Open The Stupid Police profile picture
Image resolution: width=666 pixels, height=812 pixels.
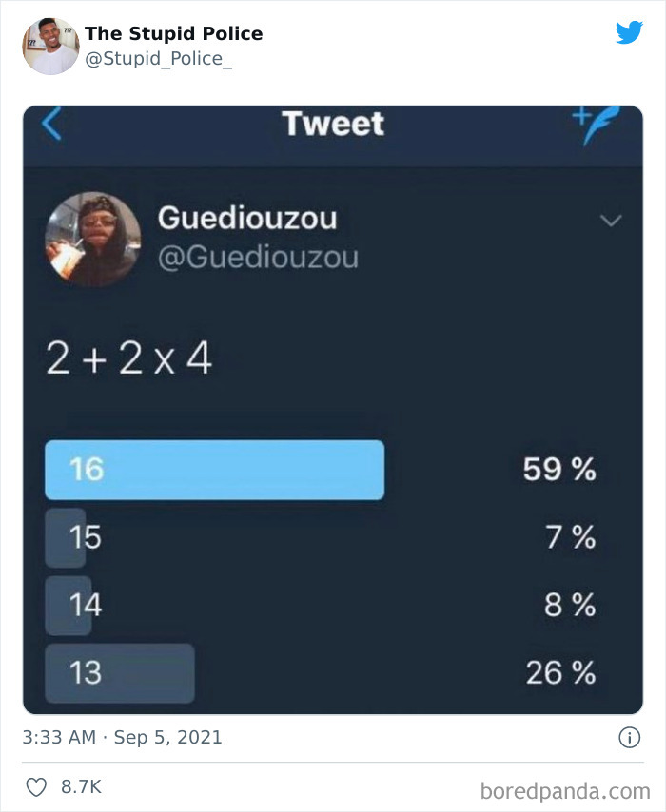pyautogui.click(x=50, y=46)
